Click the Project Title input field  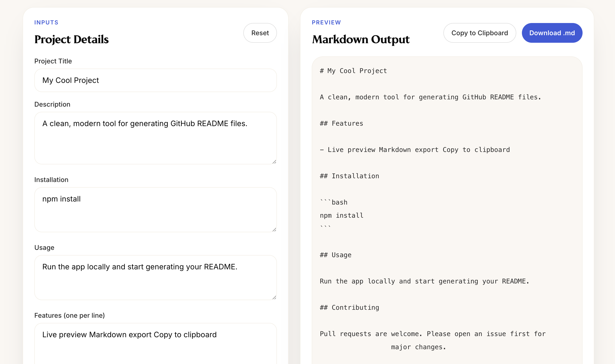click(x=155, y=80)
